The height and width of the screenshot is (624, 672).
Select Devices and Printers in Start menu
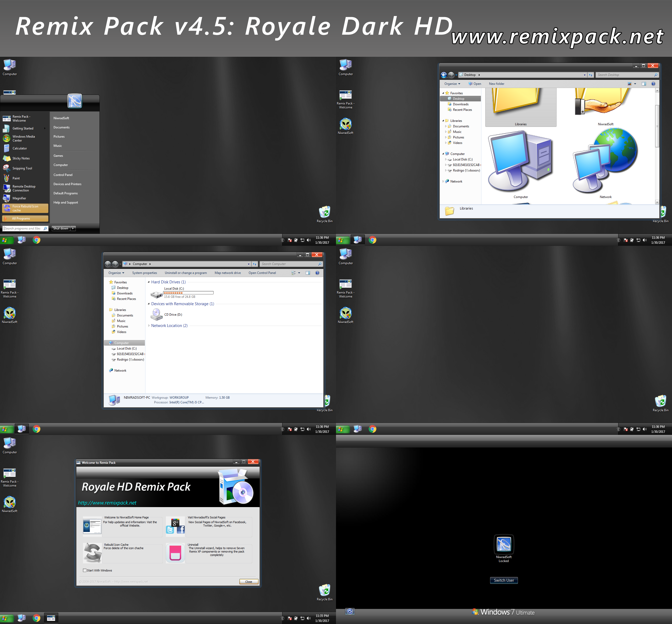point(67,184)
